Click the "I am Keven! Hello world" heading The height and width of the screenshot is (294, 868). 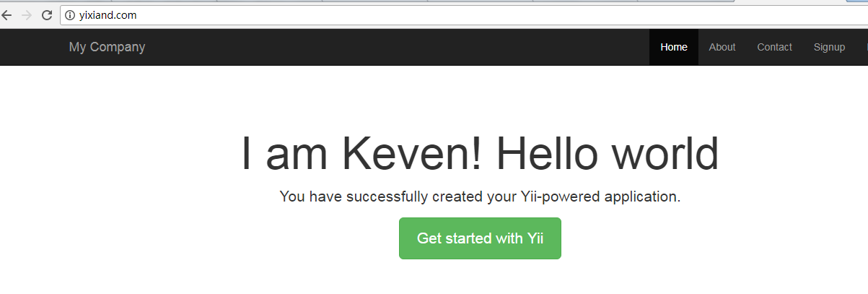click(480, 154)
